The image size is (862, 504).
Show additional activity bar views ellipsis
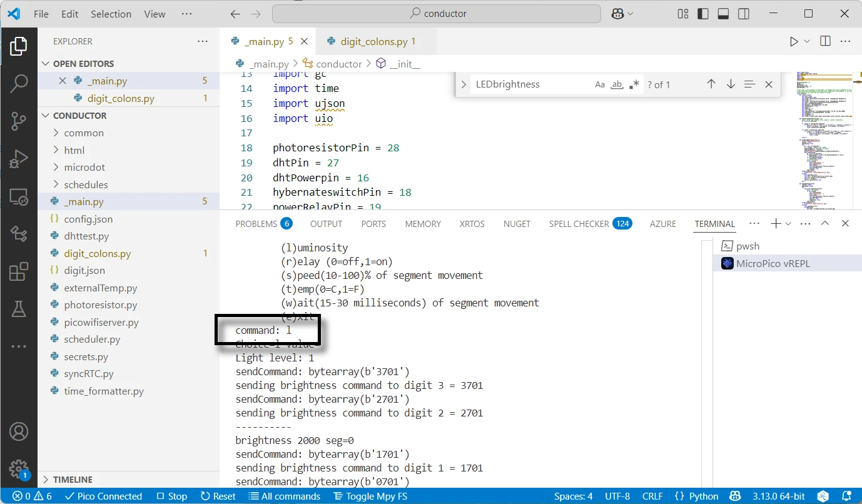point(19,346)
